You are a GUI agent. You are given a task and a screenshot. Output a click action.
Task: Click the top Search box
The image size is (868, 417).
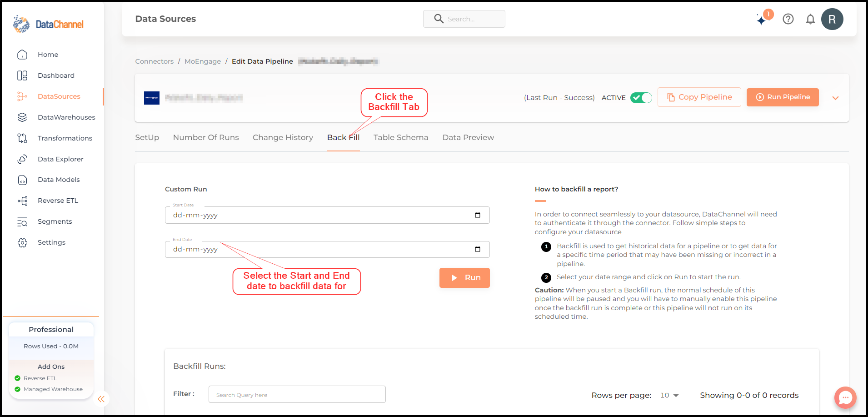click(x=464, y=19)
